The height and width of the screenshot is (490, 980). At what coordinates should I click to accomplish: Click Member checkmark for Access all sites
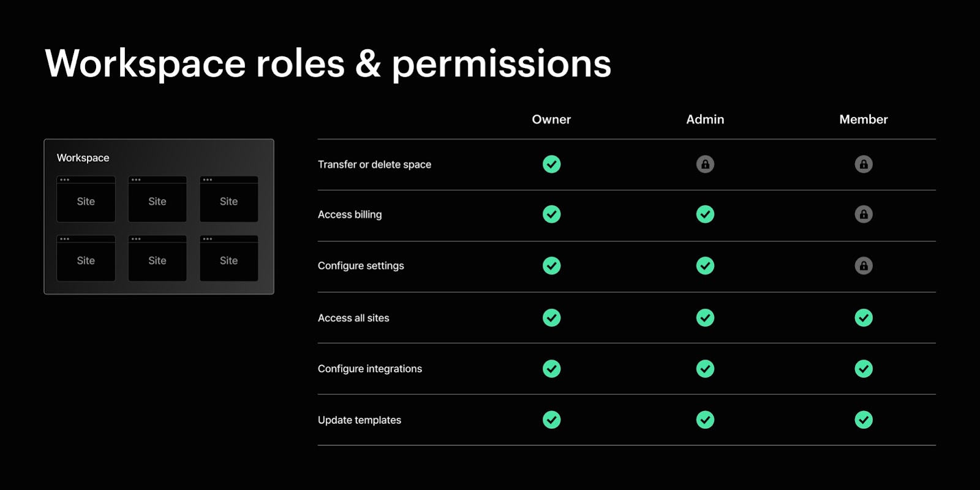click(x=864, y=318)
